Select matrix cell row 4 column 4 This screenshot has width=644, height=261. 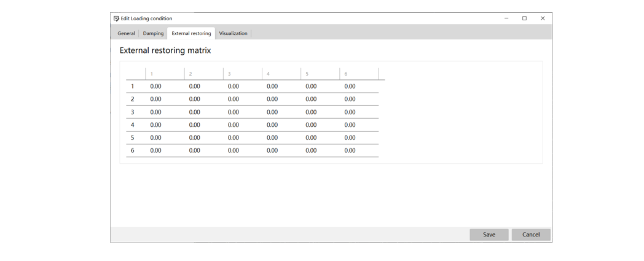281,125
